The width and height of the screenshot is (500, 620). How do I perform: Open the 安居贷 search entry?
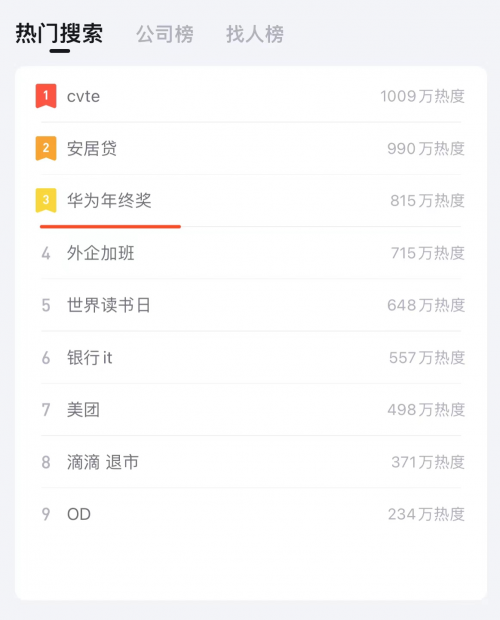[251, 148]
